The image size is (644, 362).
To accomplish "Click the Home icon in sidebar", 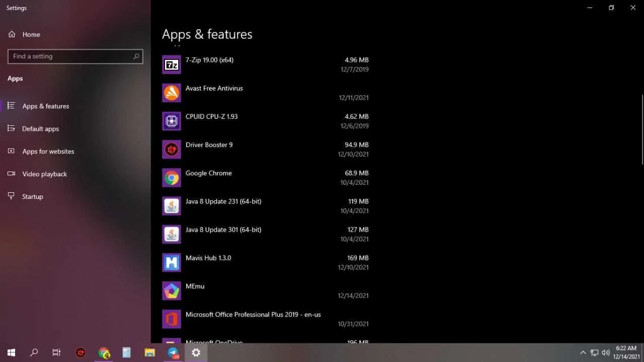I will coord(12,34).
